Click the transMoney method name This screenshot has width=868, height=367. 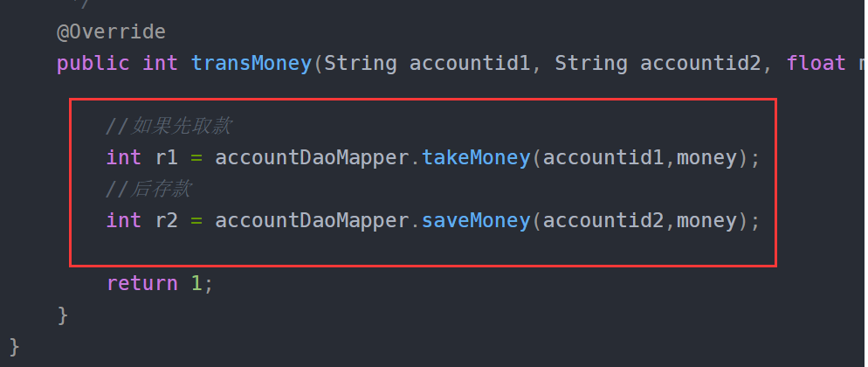[x=251, y=63]
